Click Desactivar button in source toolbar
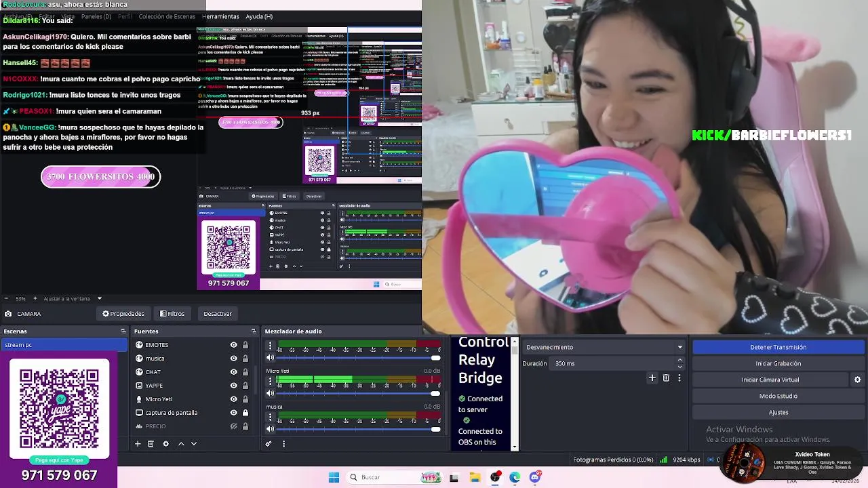The width and height of the screenshot is (868, 488). point(218,314)
